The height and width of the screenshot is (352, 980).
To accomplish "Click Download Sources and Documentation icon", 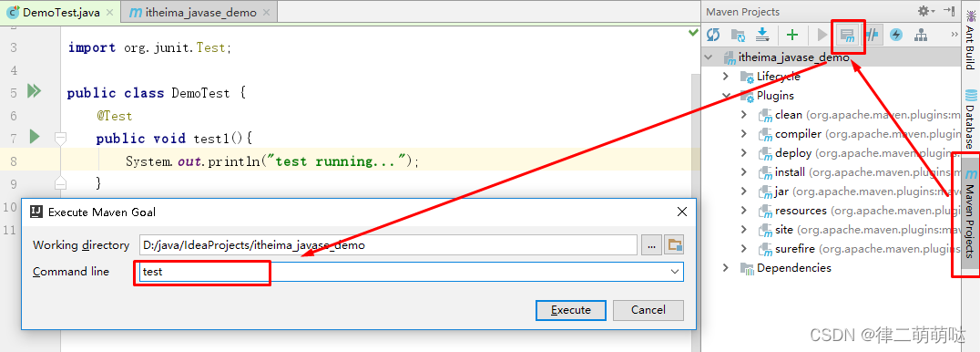I will (762, 35).
